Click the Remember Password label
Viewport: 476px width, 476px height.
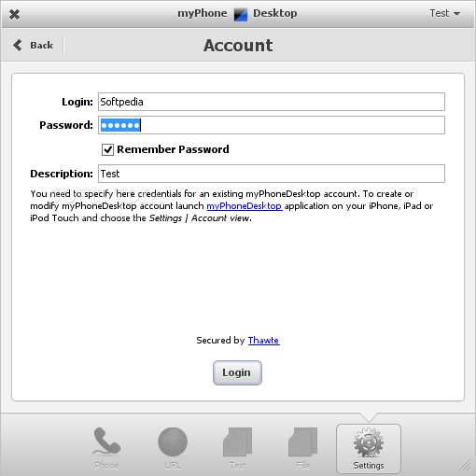(173, 149)
